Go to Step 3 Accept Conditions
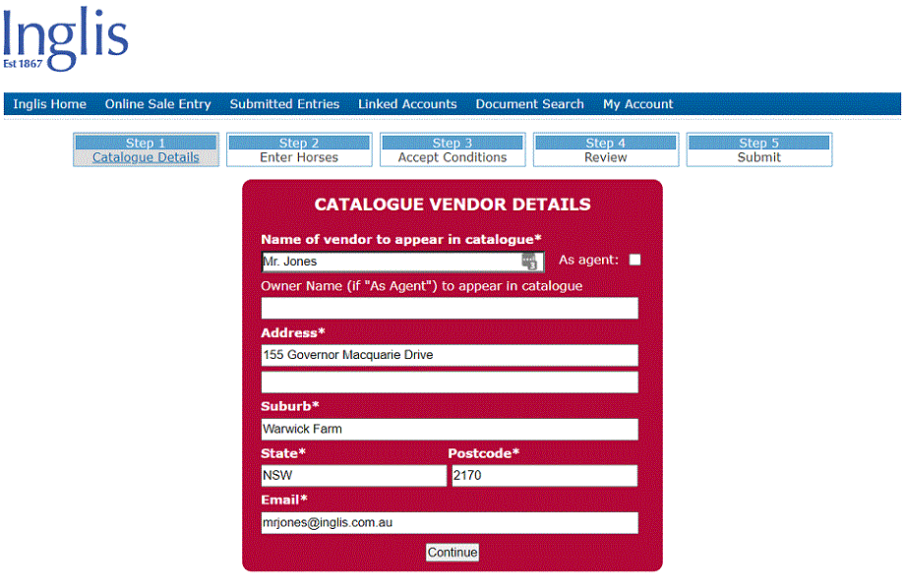The height and width of the screenshot is (588, 905). click(x=452, y=150)
